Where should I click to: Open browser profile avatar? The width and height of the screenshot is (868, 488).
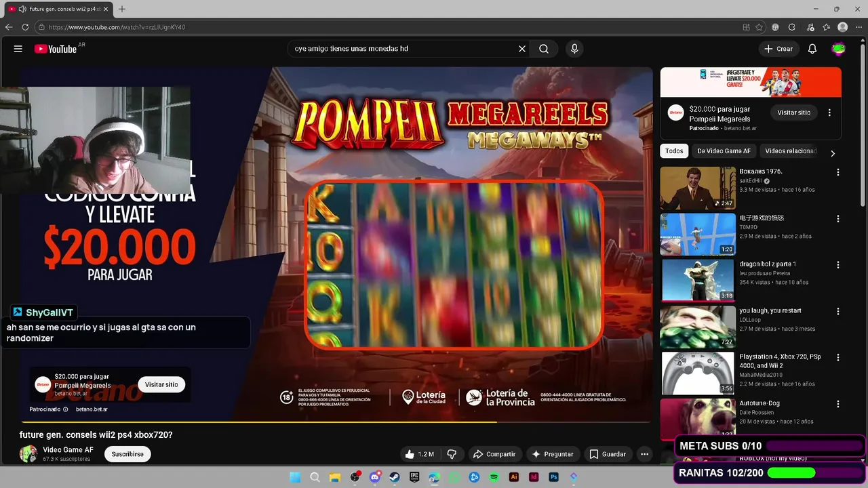(842, 27)
